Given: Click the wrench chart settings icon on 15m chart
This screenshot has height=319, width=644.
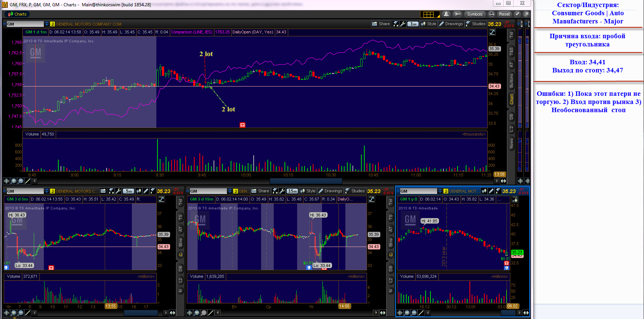Looking at the screenshot, I should 282,191.
